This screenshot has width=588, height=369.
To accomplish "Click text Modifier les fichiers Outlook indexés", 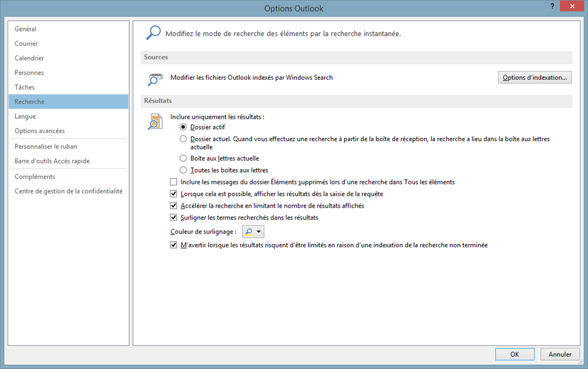I will [252, 77].
